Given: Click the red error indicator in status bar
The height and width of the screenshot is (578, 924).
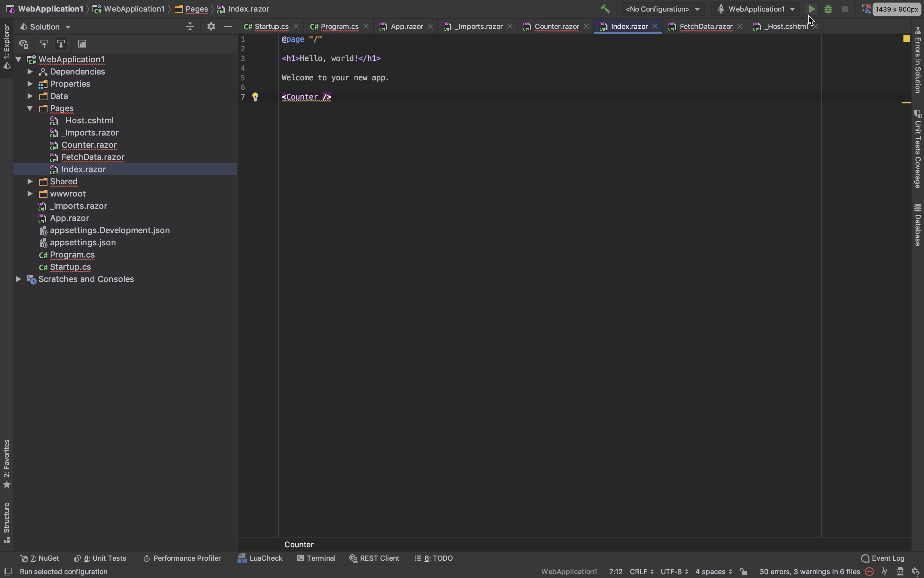Looking at the screenshot, I should coord(869,572).
